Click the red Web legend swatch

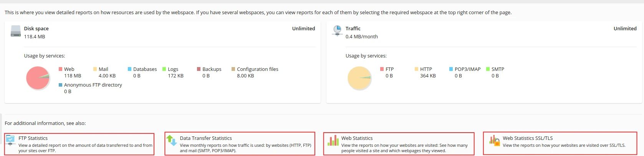pyautogui.click(x=61, y=69)
